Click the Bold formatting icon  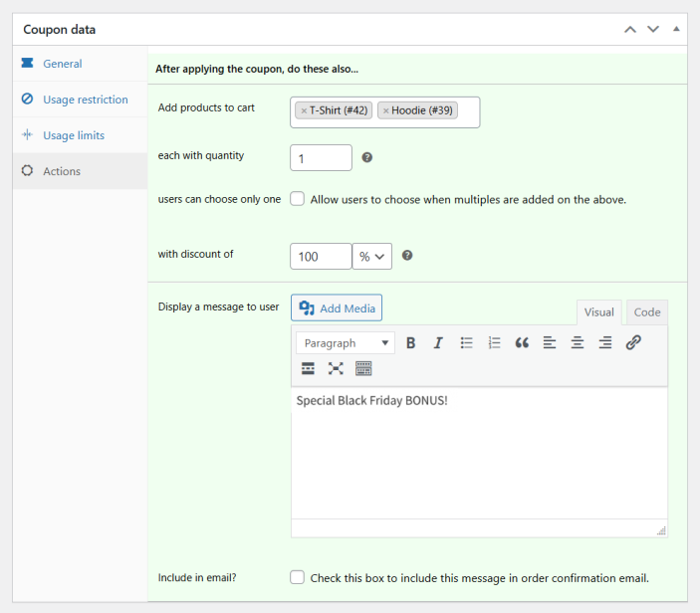(x=410, y=343)
